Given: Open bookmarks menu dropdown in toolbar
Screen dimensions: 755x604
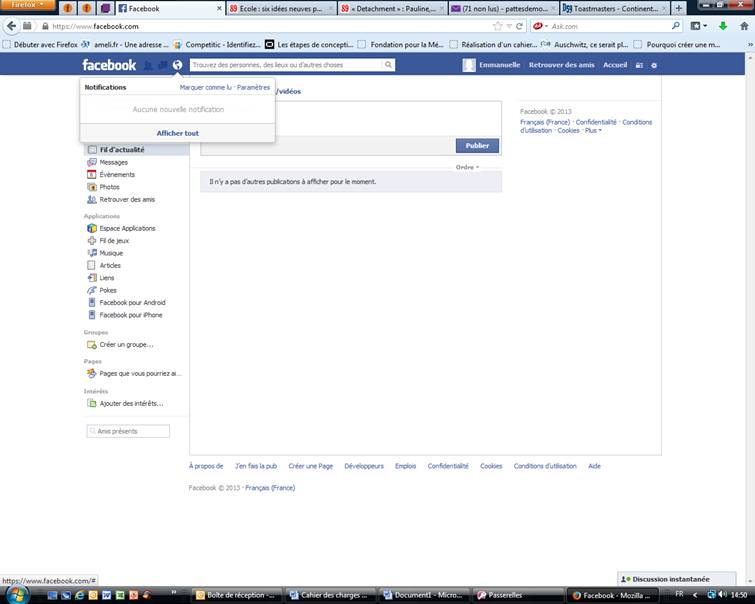Looking at the screenshot, I should (698, 26).
